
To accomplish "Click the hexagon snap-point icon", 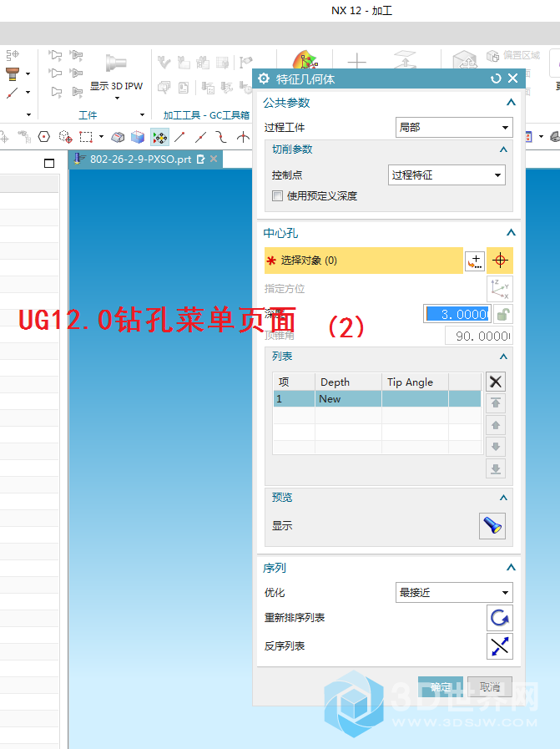I will point(44,138).
